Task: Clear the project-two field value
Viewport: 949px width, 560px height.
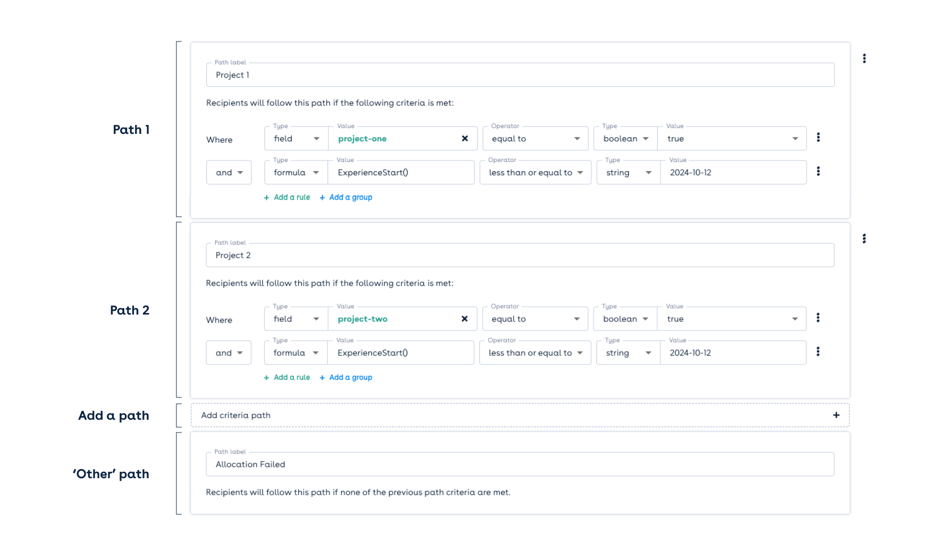Action: click(464, 318)
